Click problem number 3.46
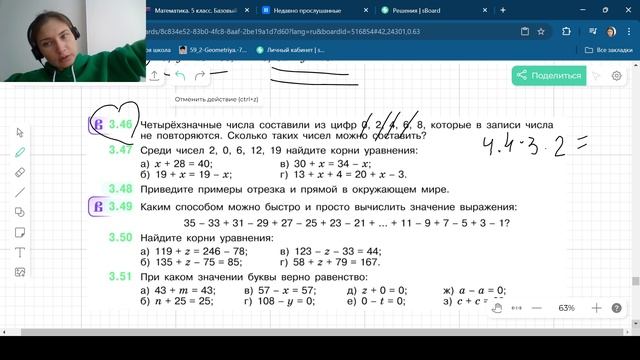The height and width of the screenshot is (360, 640). tap(120, 124)
